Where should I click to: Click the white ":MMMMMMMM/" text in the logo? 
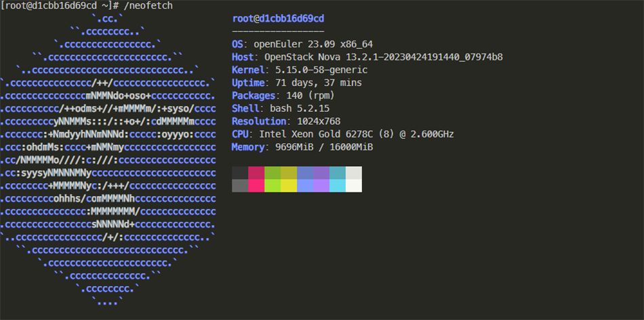(113, 212)
